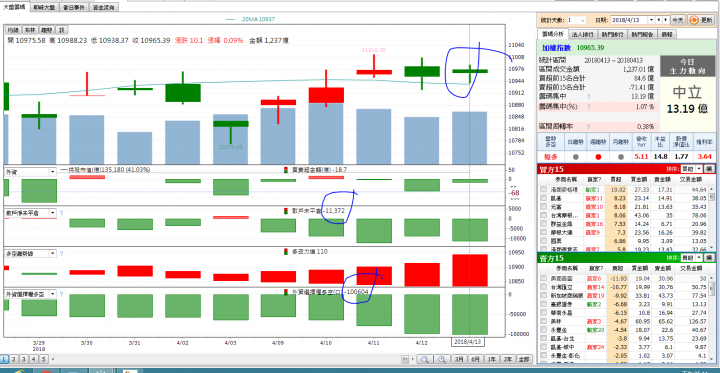The height and width of the screenshot is (373, 720).
Task: Tick the checkbox for 美商高盛 seller row
Action: (x=543, y=278)
